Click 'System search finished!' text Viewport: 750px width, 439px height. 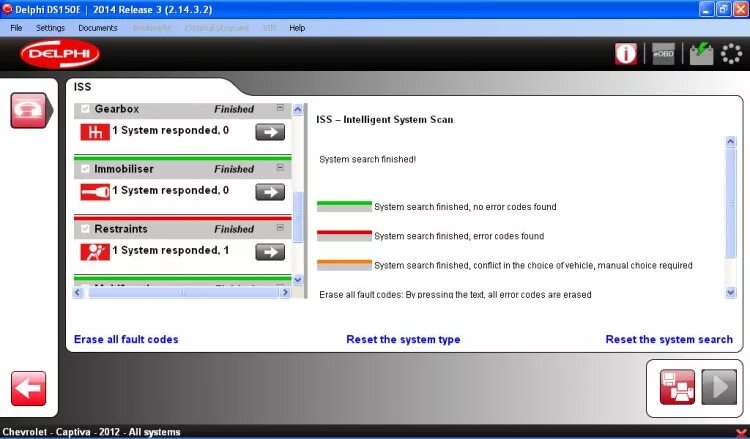pyautogui.click(x=367, y=159)
